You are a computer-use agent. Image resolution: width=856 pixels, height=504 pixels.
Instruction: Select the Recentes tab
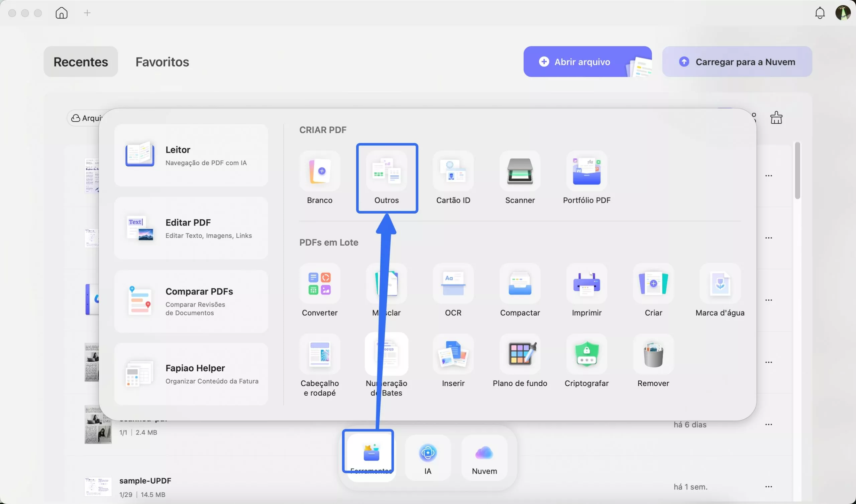[81, 62]
